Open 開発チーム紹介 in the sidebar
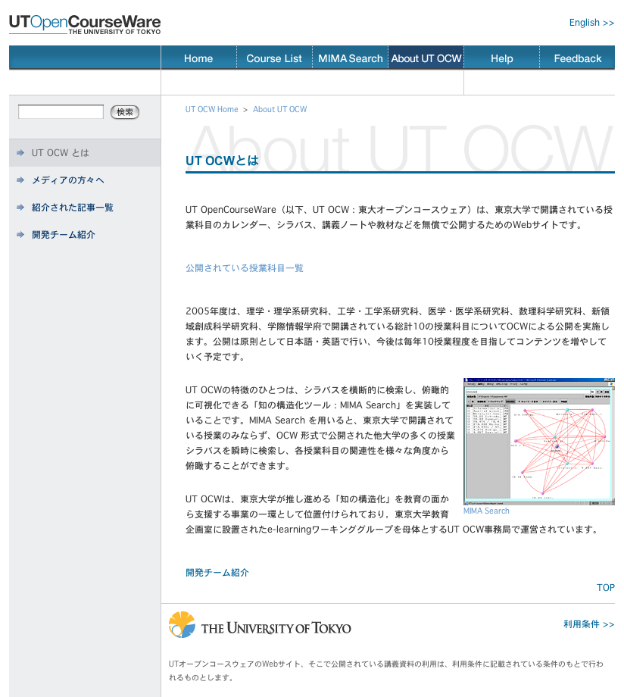The image size is (624, 697). tap(64, 235)
